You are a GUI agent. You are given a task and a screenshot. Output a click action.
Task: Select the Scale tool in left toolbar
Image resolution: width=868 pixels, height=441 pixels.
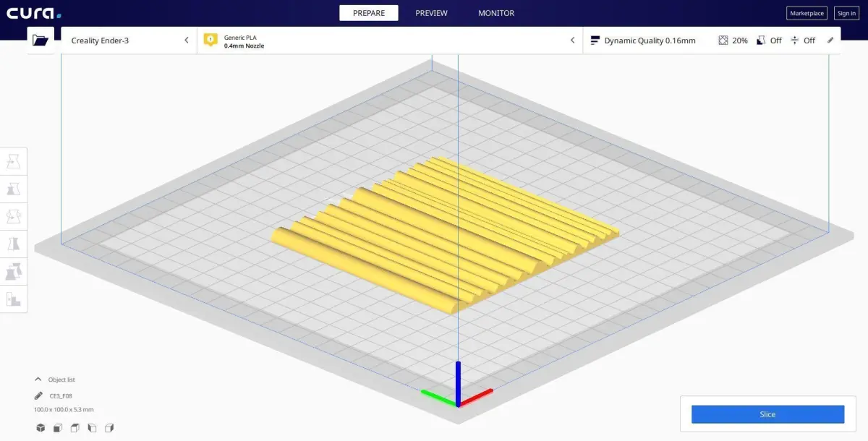tap(14, 189)
